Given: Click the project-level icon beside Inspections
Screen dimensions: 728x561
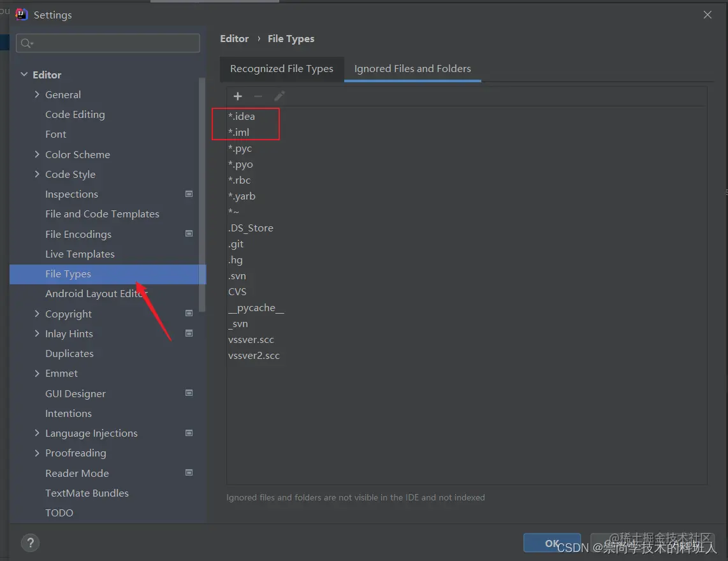Looking at the screenshot, I should click(189, 194).
